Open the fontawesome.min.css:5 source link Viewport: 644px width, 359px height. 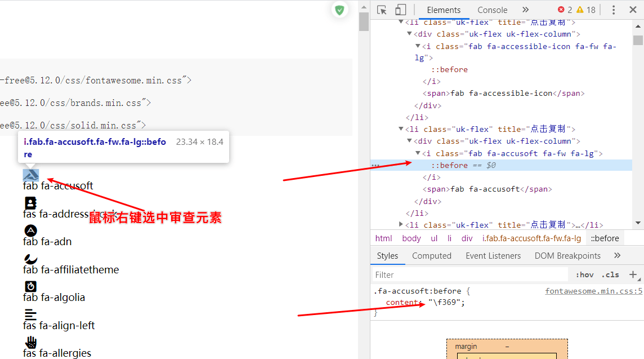[593, 291]
